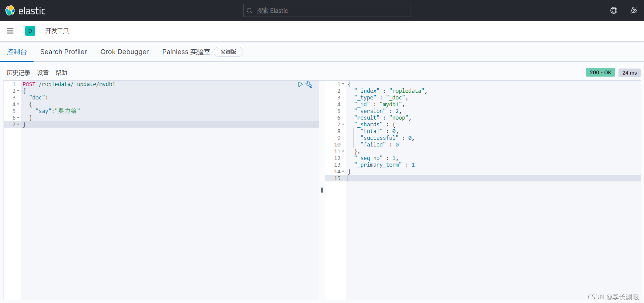Toggle fold marker at request line 7
Screen dimensions: 644x303
(18, 125)
